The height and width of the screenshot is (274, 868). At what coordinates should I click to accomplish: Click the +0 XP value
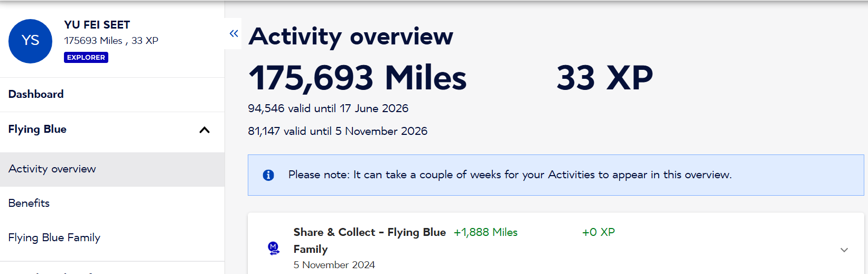coord(598,232)
